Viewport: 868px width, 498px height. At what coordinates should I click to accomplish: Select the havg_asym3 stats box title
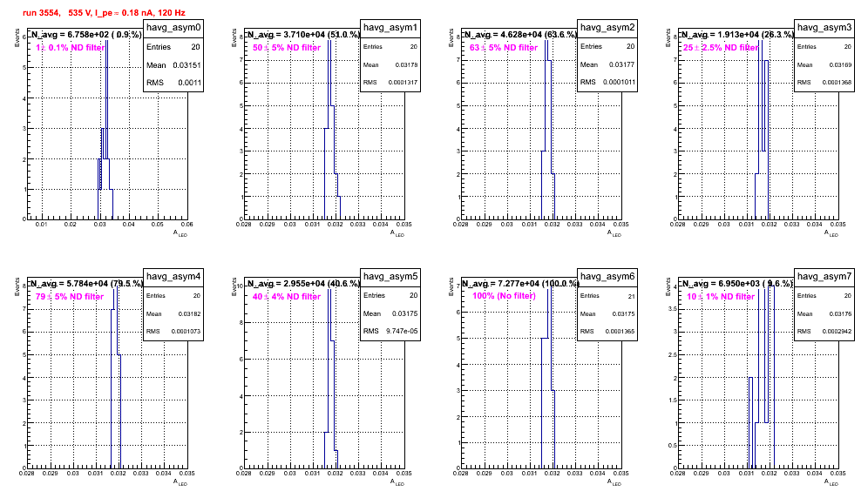coord(824,27)
